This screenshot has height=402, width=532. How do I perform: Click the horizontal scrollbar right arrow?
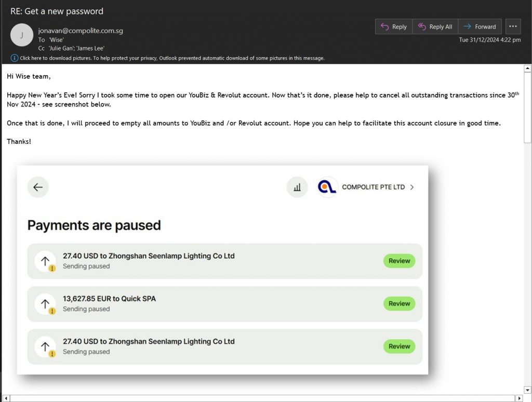coord(519,398)
